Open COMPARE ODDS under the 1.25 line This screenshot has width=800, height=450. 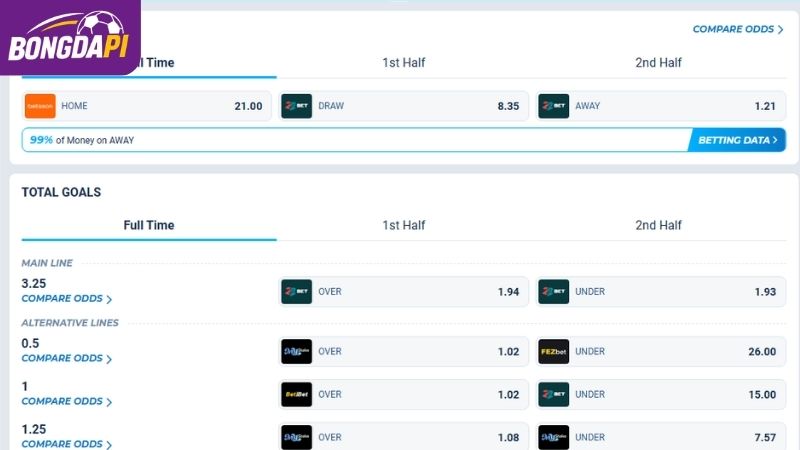coord(66,444)
